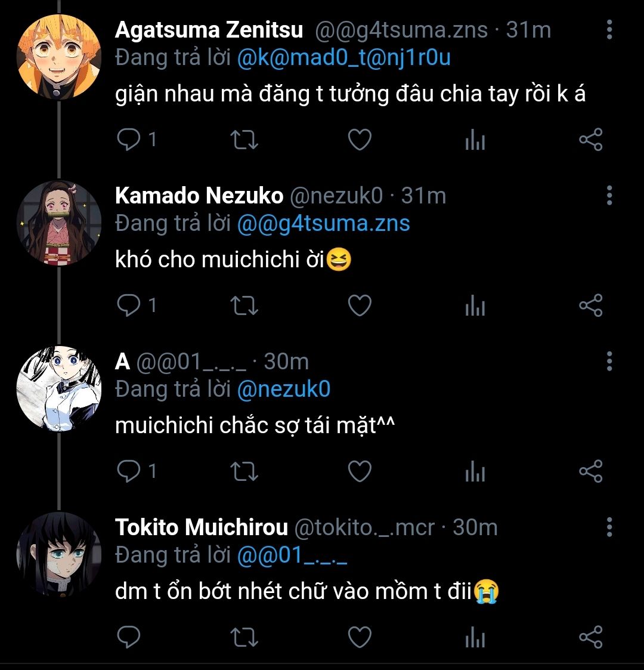Reply to Agatsuma Zenitsu's tweet
Image resolution: width=644 pixels, height=670 pixels.
coord(129,140)
